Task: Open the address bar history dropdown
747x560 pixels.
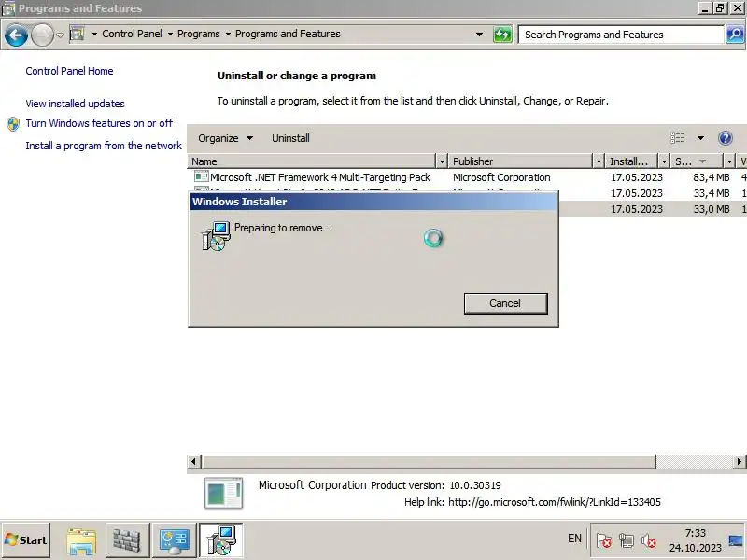Action: click(x=479, y=35)
